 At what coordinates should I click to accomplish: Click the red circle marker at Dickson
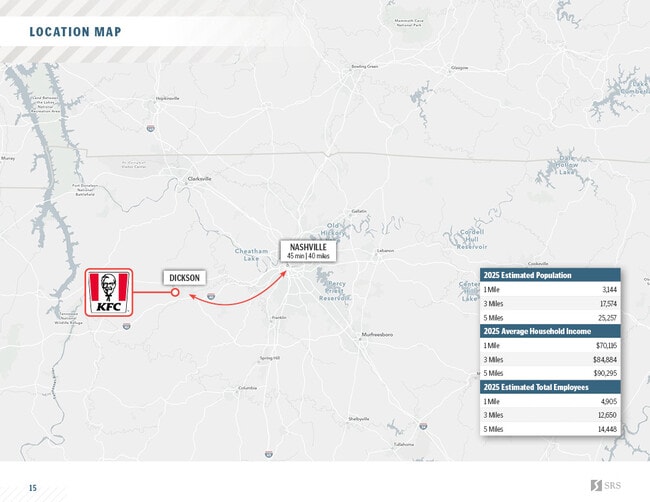click(175, 293)
